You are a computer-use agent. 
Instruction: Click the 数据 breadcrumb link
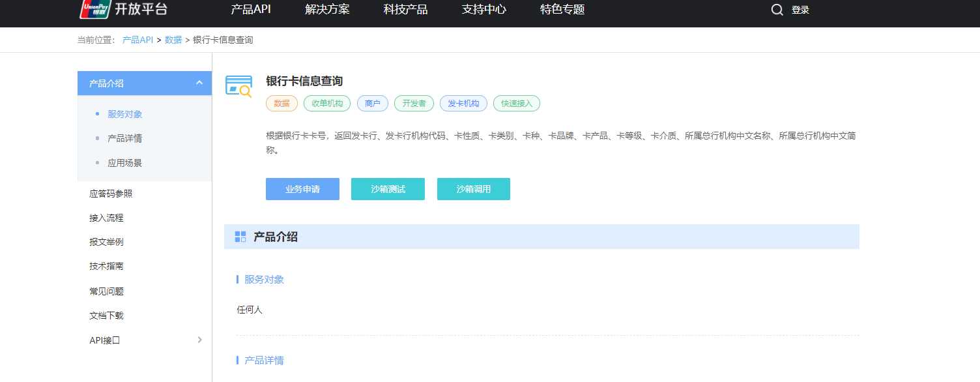click(173, 40)
